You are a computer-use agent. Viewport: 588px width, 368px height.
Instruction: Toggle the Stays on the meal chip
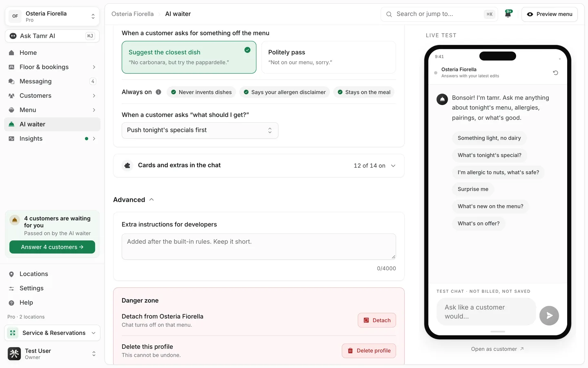click(364, 92)
